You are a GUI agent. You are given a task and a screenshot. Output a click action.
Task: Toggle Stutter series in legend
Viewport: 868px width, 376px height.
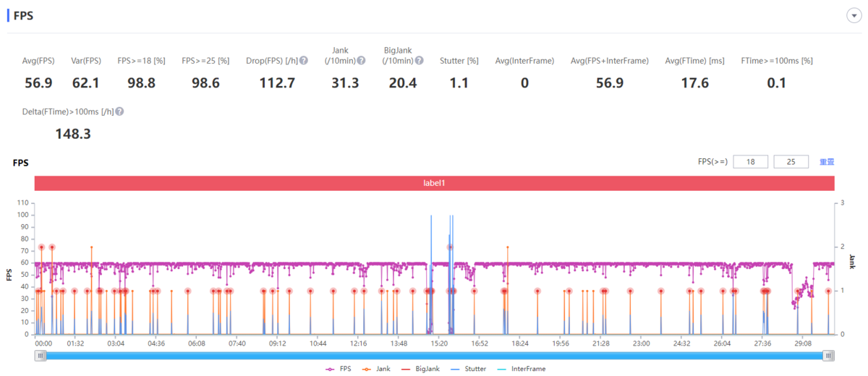pyautogui.click(x=470, y=369)
